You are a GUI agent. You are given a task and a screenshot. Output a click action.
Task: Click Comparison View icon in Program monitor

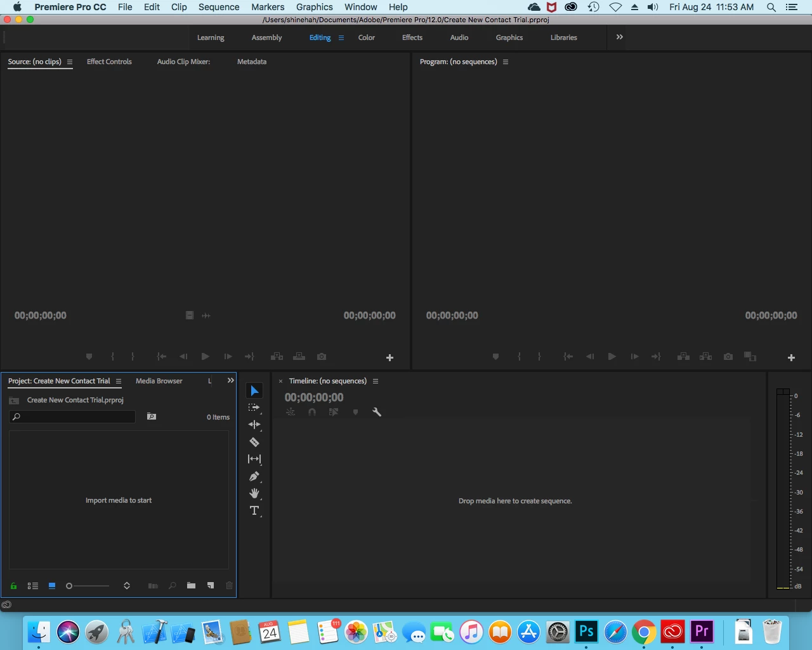(x=750, y=357)
